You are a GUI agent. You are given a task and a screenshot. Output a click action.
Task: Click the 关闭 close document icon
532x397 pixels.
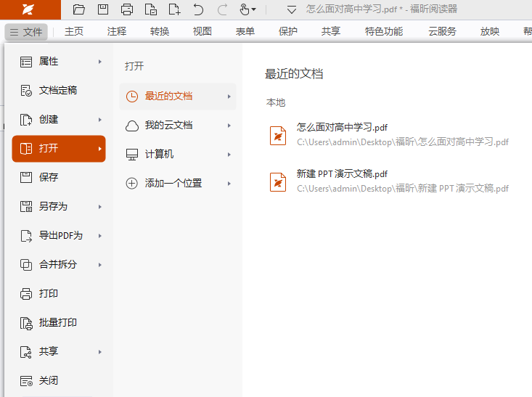point(26,381)
